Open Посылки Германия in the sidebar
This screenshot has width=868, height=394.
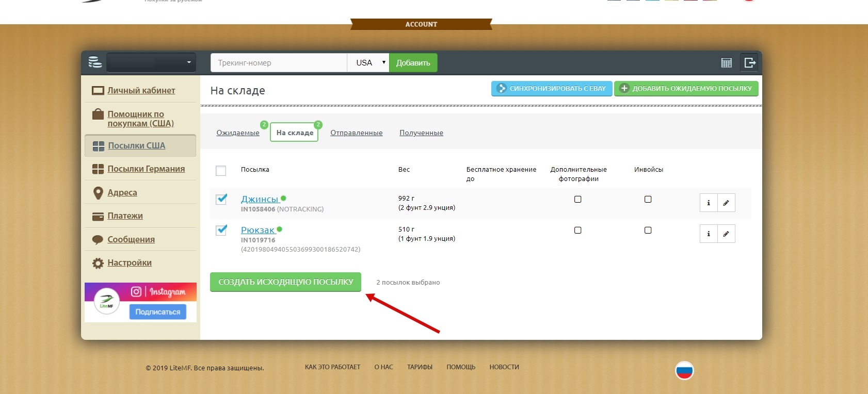click(146, 169)
